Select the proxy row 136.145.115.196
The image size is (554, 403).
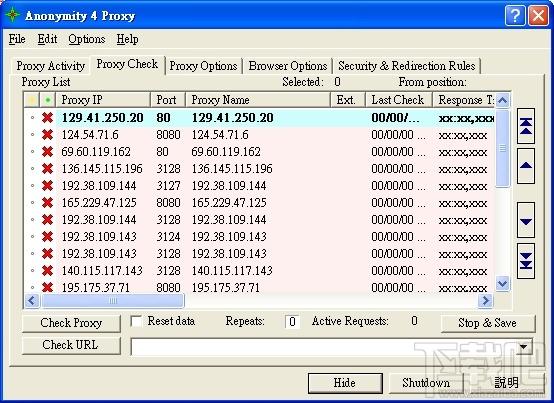pos(260,168)
